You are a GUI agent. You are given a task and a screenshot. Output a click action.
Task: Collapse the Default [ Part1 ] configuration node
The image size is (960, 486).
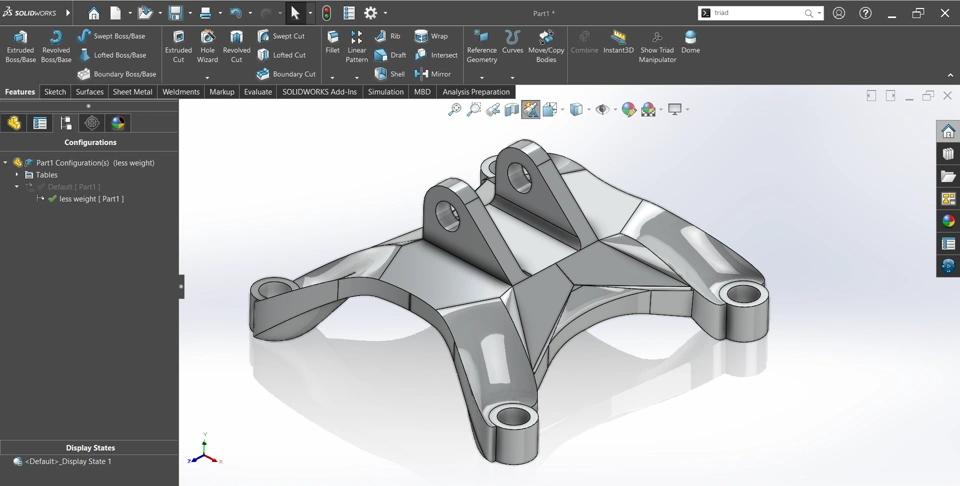click(x=17, y=187)
